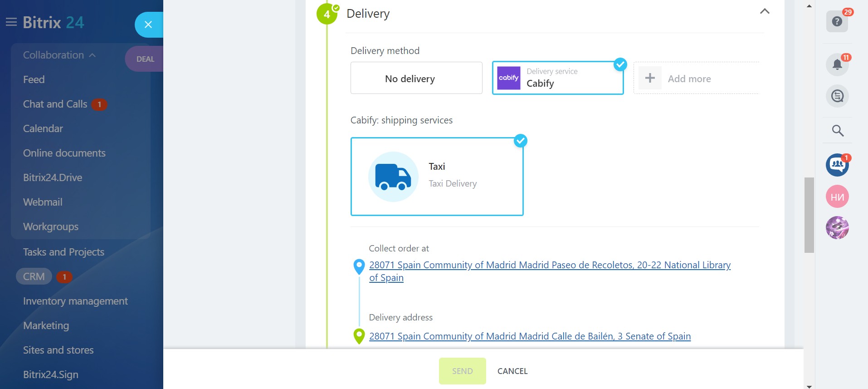Open the notifications bell icon
Screen dimensions: 868x389
click(837, 64)
